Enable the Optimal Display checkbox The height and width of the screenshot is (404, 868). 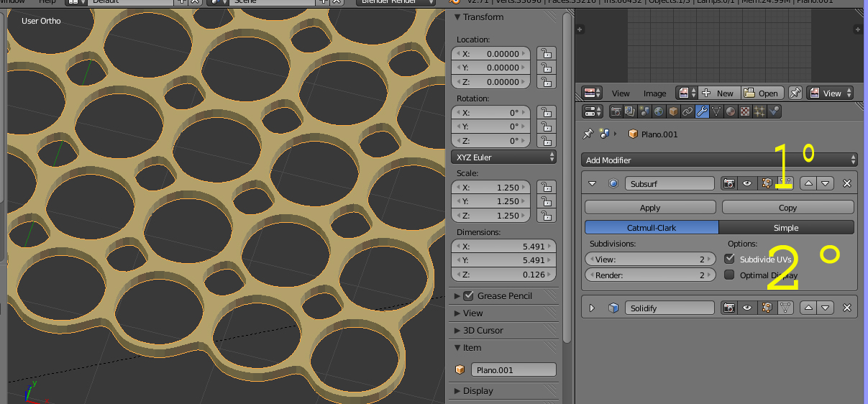click(x=729, y=275)
